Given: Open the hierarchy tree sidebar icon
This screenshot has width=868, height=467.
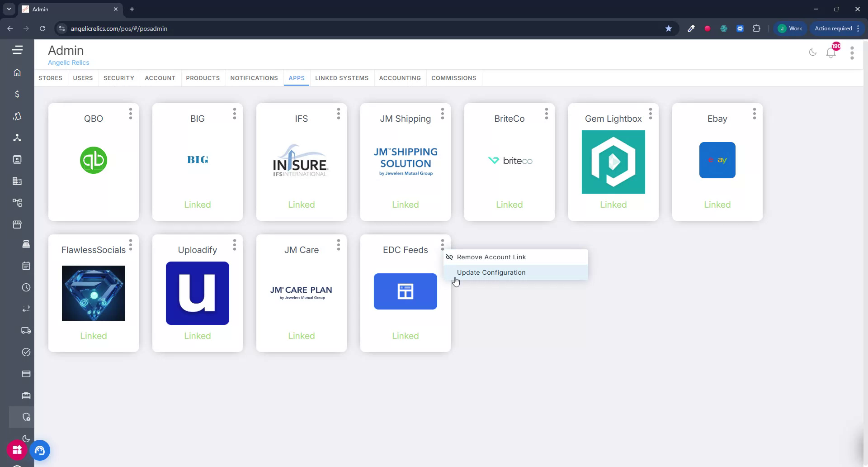Looking at the screenshot, I should (17, 202).
